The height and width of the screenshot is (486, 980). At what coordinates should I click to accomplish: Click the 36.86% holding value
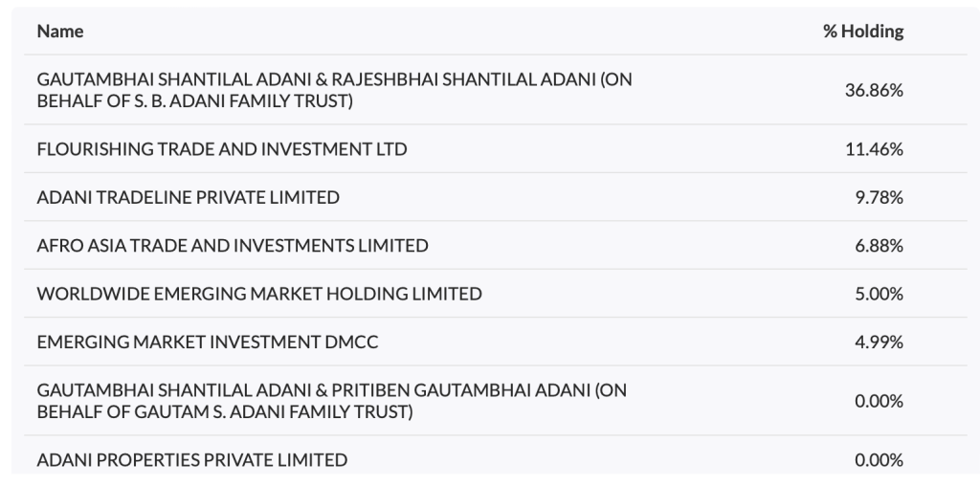(874, 90)
